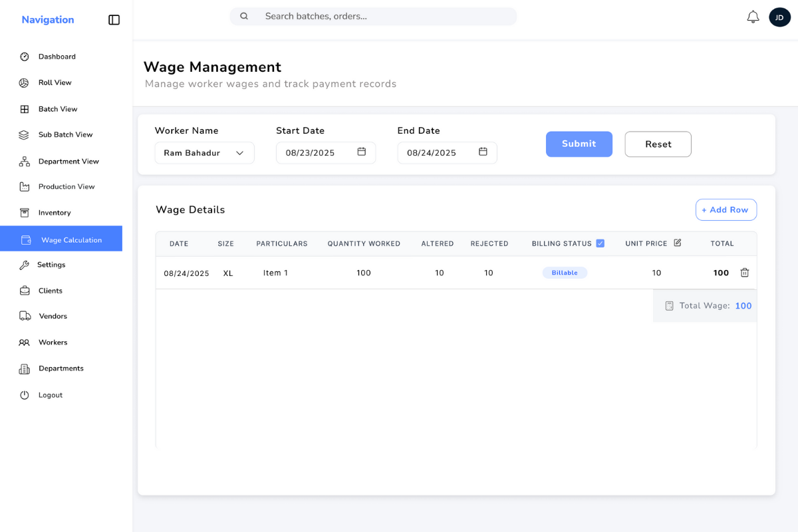The height and width of the screenshot is (532, 798).
Task: Go to Inventory in navigation
Action: coord(54,213)
